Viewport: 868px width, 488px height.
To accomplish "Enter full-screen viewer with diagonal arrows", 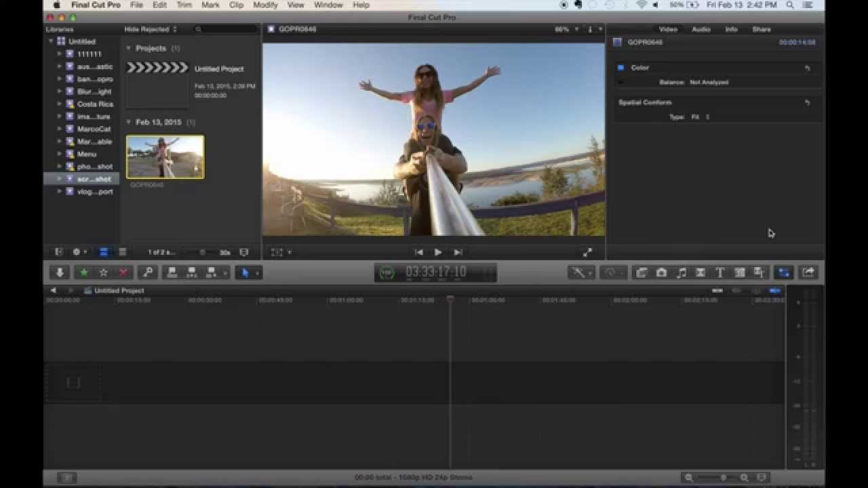I will tap(587, 252).
